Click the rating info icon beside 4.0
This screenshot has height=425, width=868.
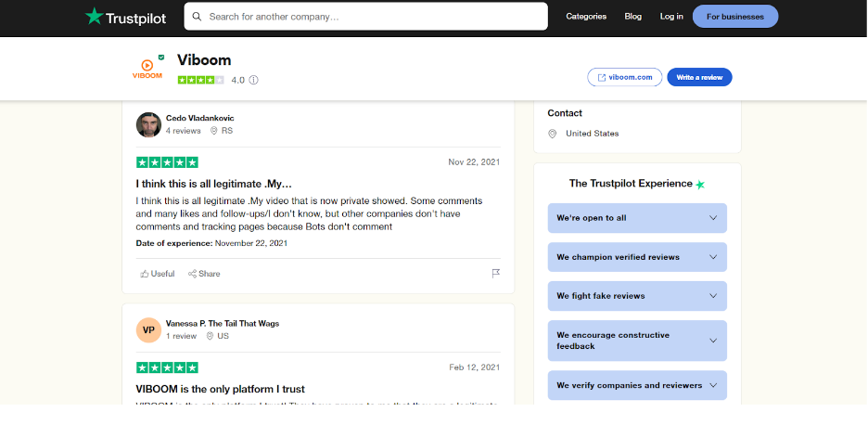[254, 81]
